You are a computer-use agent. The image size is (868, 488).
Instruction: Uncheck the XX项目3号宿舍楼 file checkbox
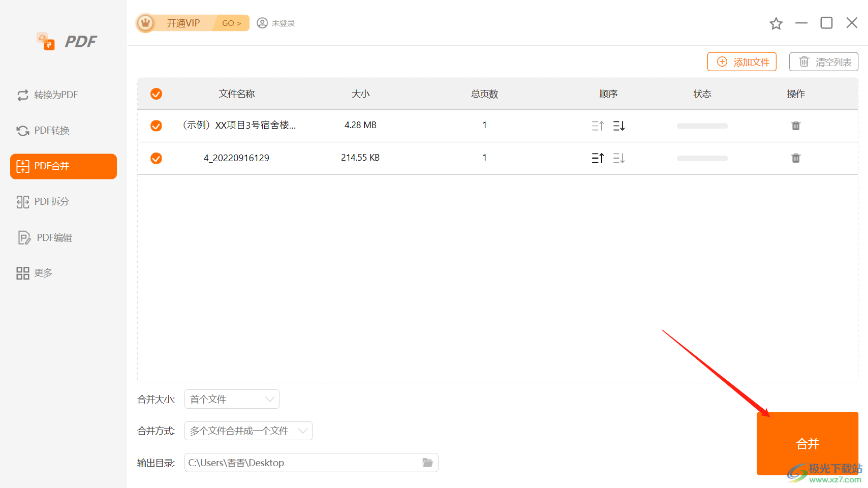click(156, 126)
